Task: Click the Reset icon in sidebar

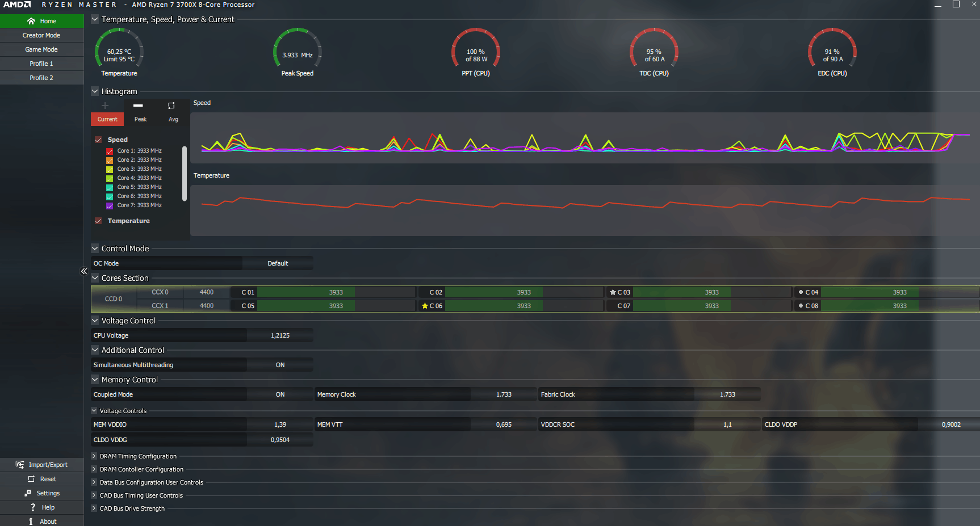Action: 31,479
